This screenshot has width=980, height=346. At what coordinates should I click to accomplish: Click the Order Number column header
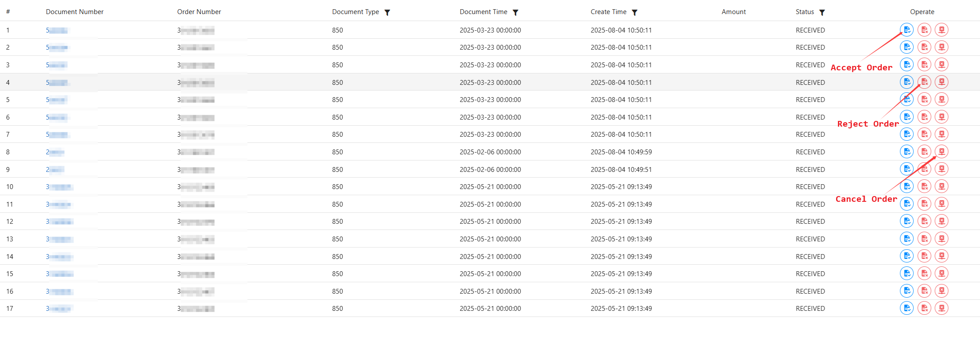(199, 12)
